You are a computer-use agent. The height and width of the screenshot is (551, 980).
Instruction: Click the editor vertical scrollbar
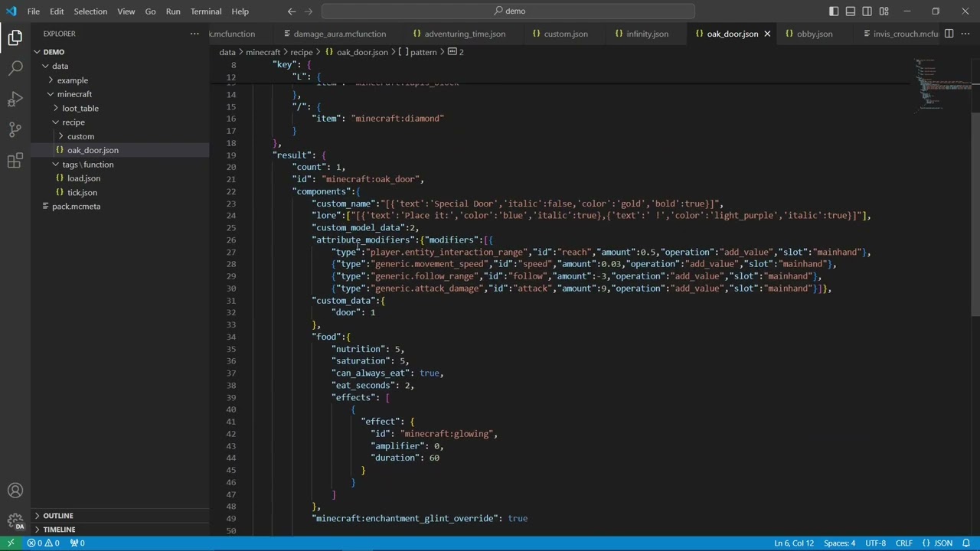coord(975,214)
